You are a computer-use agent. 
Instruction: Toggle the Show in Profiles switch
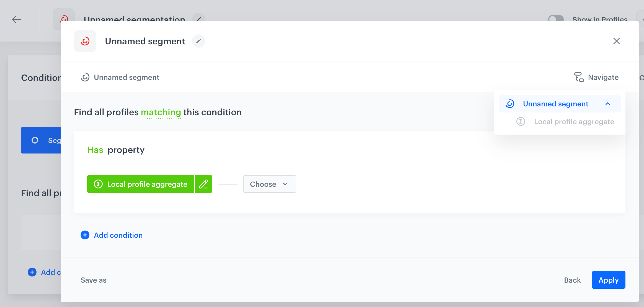pos(556,19)
